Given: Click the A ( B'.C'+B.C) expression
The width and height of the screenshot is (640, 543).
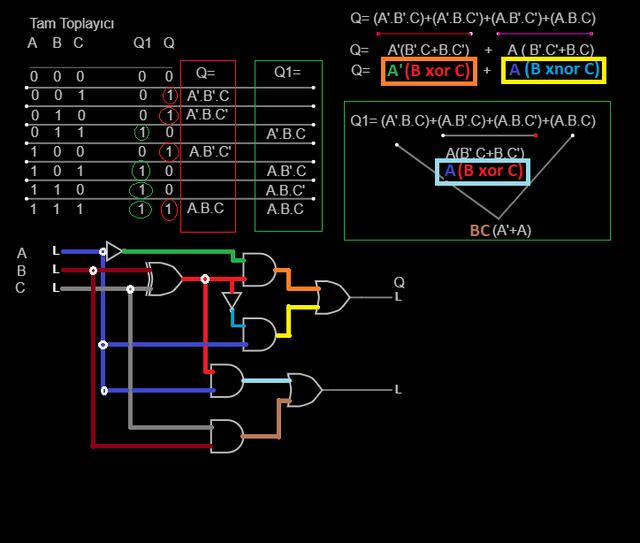Looking at the screenshot, I should click(551, 50).
